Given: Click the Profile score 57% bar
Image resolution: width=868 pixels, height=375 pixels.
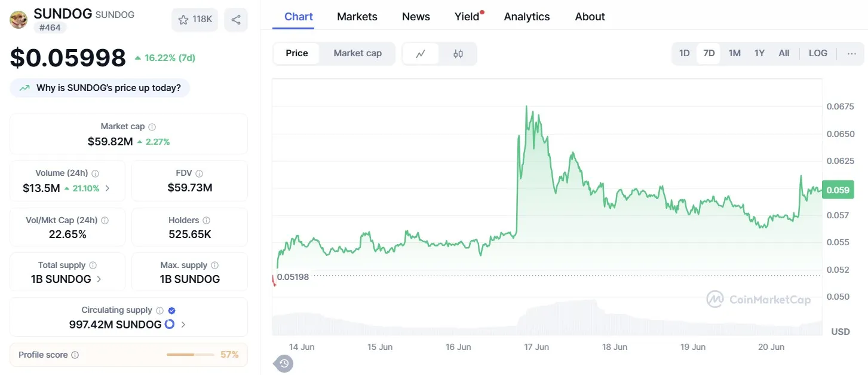Looking at the screenshot, I should click(190, 355).
